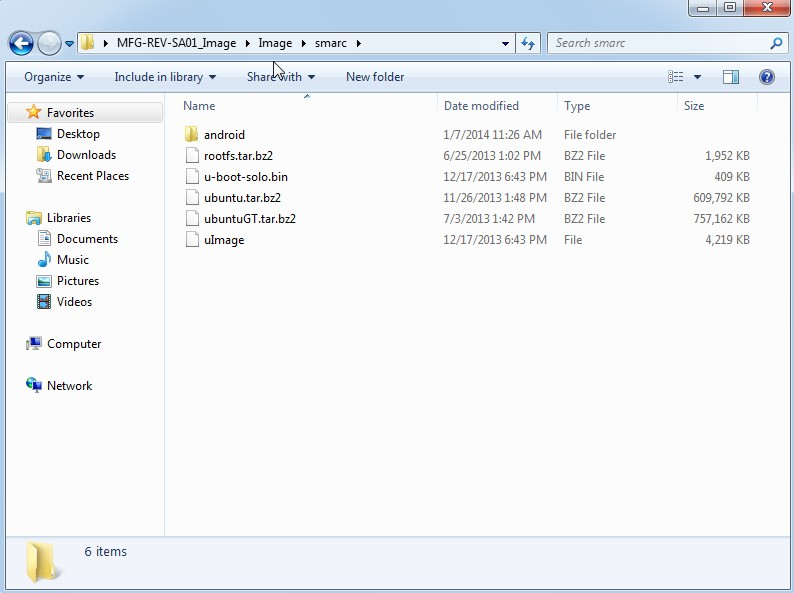
Task: Select Image segment in the address path
Action: click(275, 43)
